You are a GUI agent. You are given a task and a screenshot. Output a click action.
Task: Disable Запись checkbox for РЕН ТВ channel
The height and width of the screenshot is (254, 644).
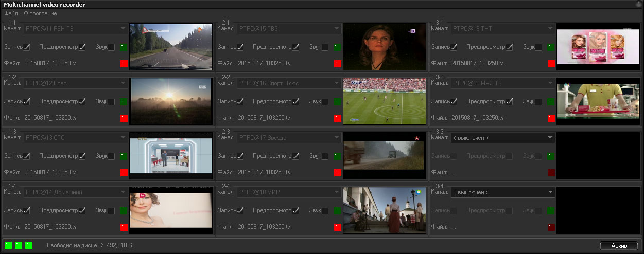coord(27,47)
